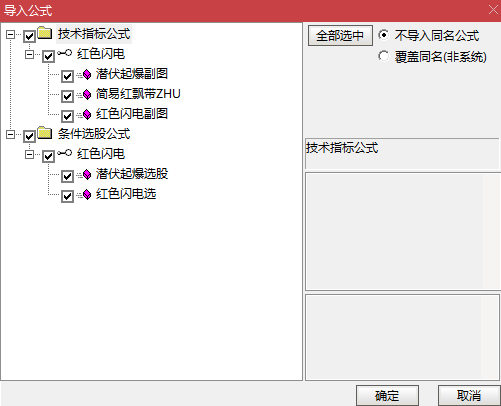Confirm import with 确定 button

pyautogui.click(x=387, y=396)
